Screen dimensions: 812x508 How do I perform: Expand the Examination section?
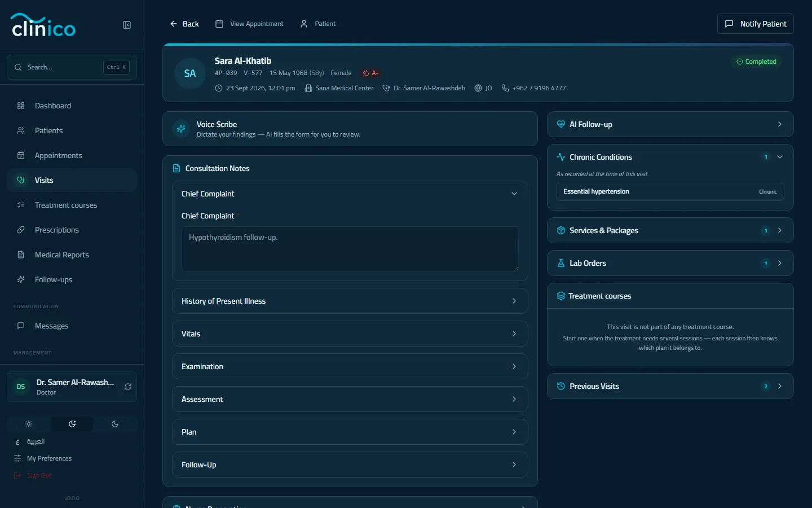coord(350,366)
